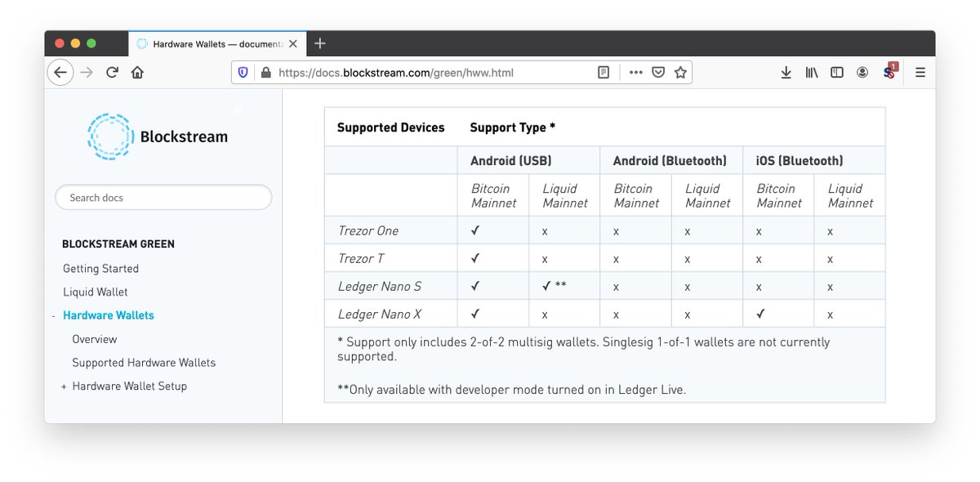
Task: Click Trezor One Android USB Bitcoin checkmark
Action: pos(475,230)
